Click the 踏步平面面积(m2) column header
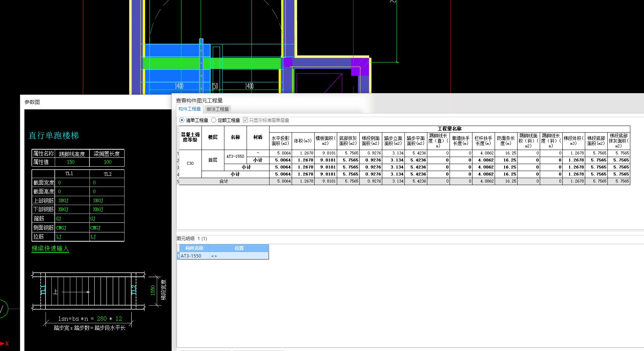The width and height of the screenshot is (644, 351). tap(416, 141)
